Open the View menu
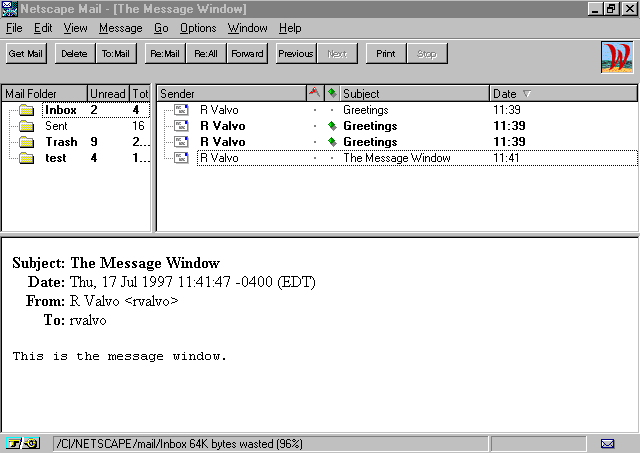The height and width of the screenshot is (453, 640). pos(75,28)
